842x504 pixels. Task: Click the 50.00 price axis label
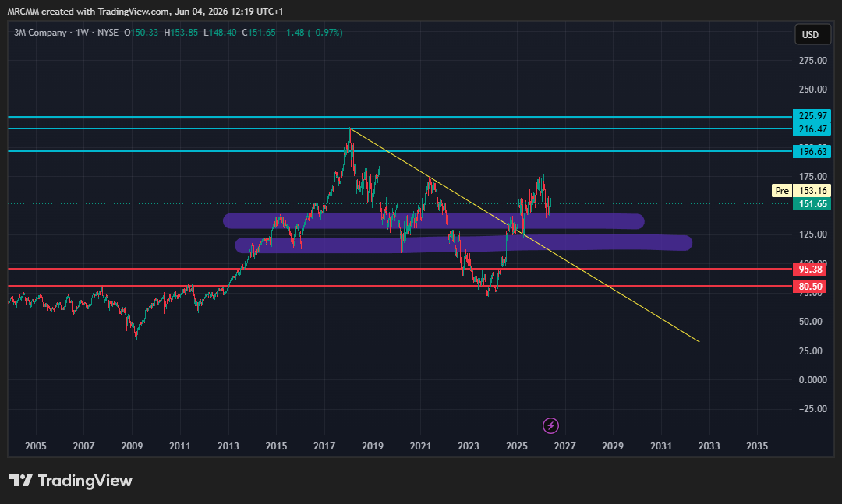click(810, 322)
